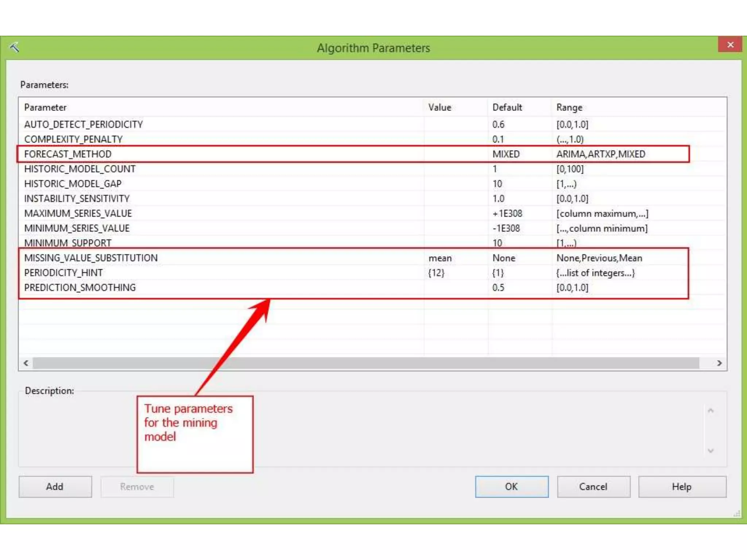Click the Range column header

pyautogui.click(x=569, y=107)
